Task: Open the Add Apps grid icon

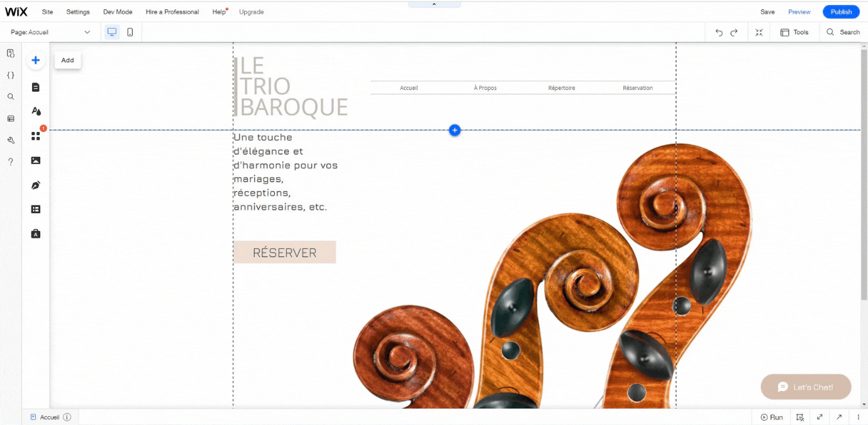Action: click(36, 136)
